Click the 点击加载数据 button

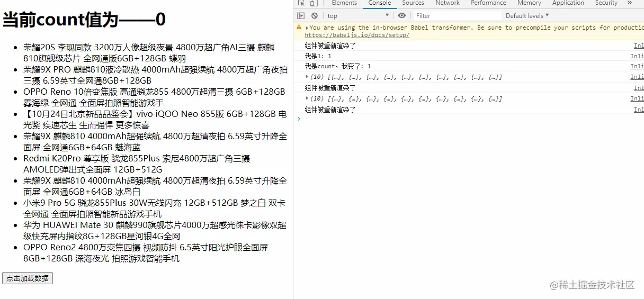pos(28,278)
